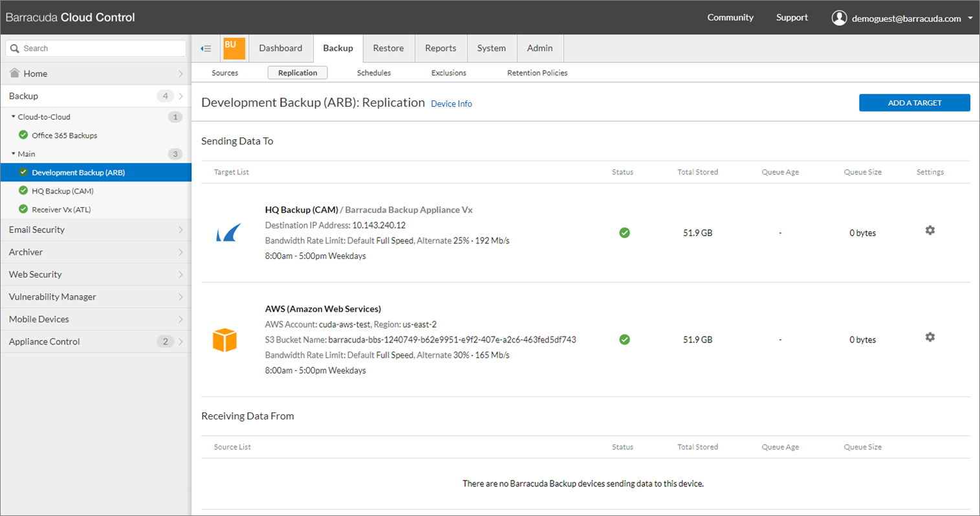Click the orange AWS cube icon
This screenshot has height=516, width=980.
point(224,340)
